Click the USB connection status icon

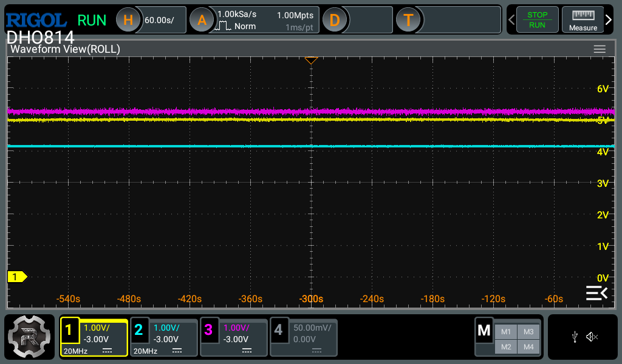(575, 337)
